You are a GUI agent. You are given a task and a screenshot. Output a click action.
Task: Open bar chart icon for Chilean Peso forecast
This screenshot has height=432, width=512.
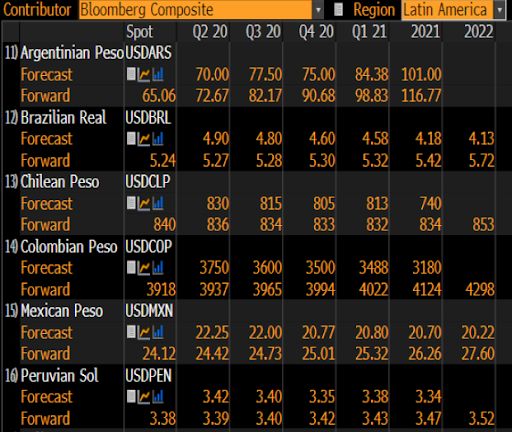pyautogui.click(x=158, y=203)
